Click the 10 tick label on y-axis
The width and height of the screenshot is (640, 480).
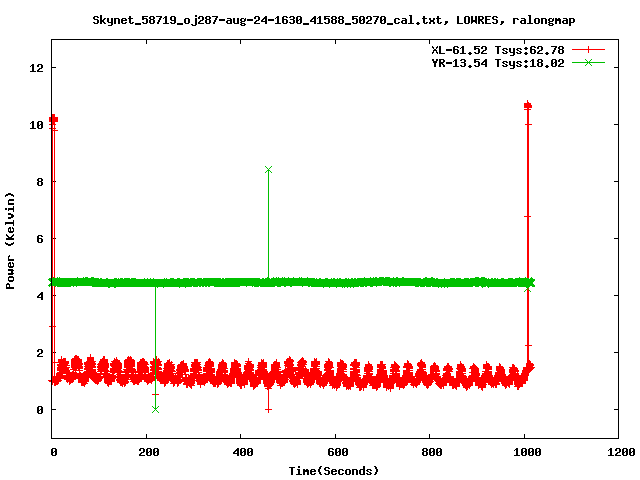[35, 125]
